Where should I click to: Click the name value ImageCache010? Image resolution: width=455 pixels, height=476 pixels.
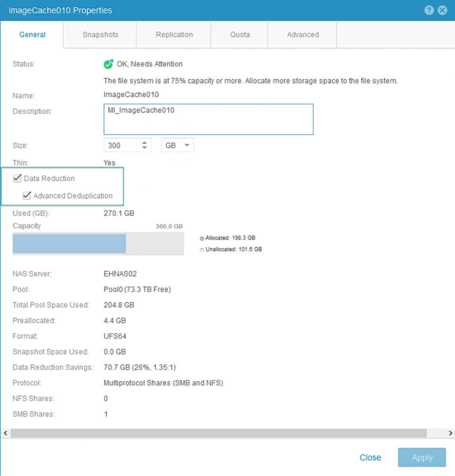131,95
